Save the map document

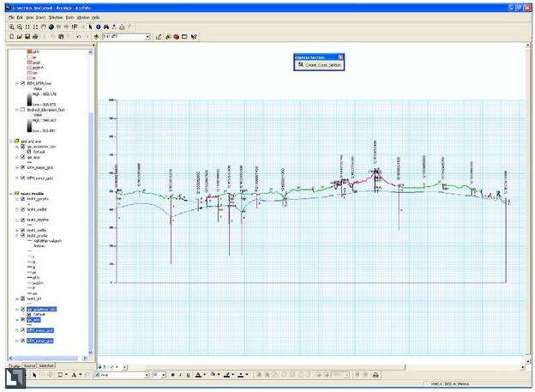[27, 37]
